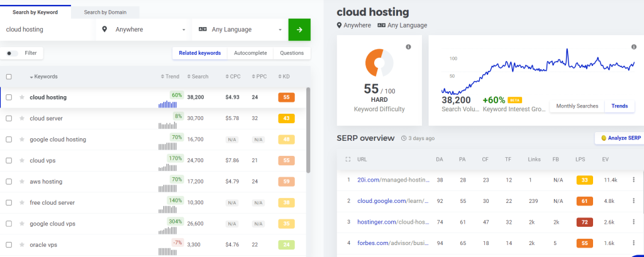Open more options for 20i.com result
This screenshot has width=644, height=257.
pos(634,180)
